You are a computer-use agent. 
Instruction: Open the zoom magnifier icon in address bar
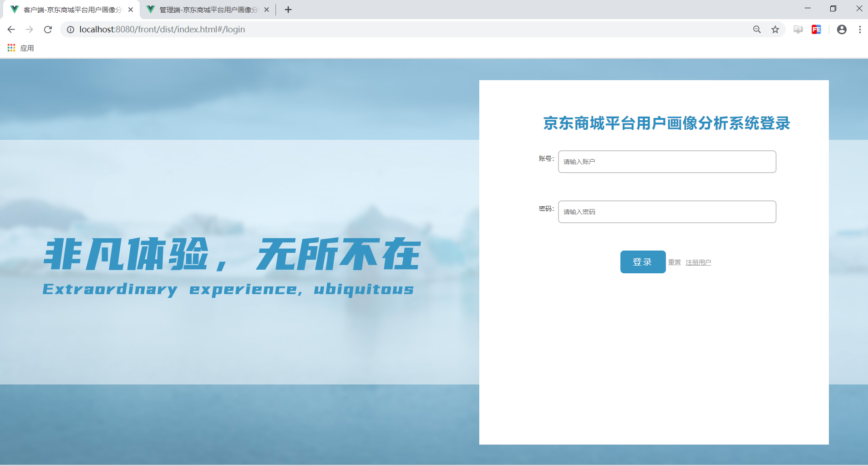(757, 30)
